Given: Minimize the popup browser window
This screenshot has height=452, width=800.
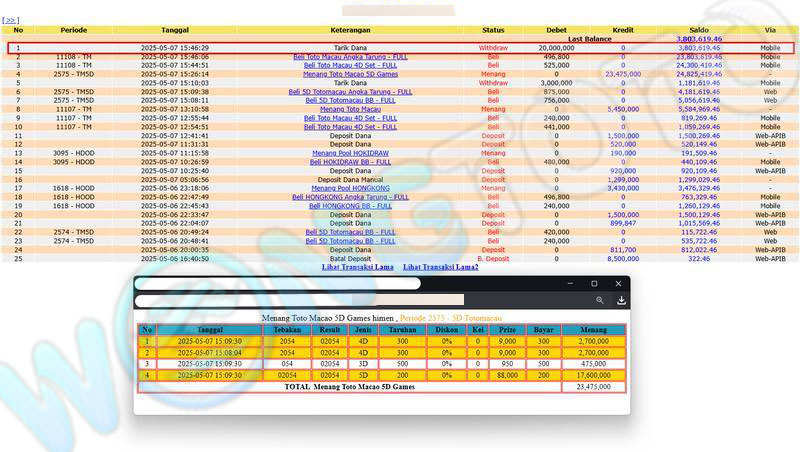Looking at the screenshot, I should 570,284.
